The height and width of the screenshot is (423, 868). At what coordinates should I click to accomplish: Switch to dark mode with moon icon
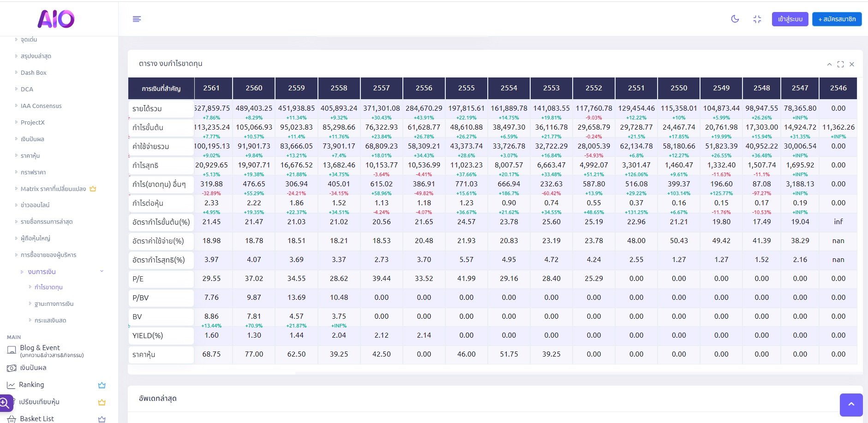[x=735, y=19]
